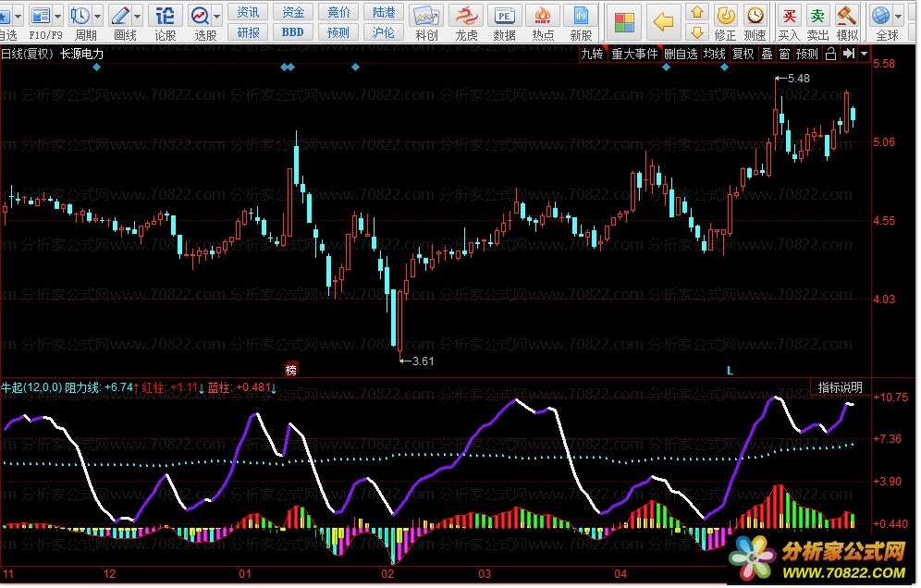Open the chart toolbar dropdown triangle

[864, 54]
